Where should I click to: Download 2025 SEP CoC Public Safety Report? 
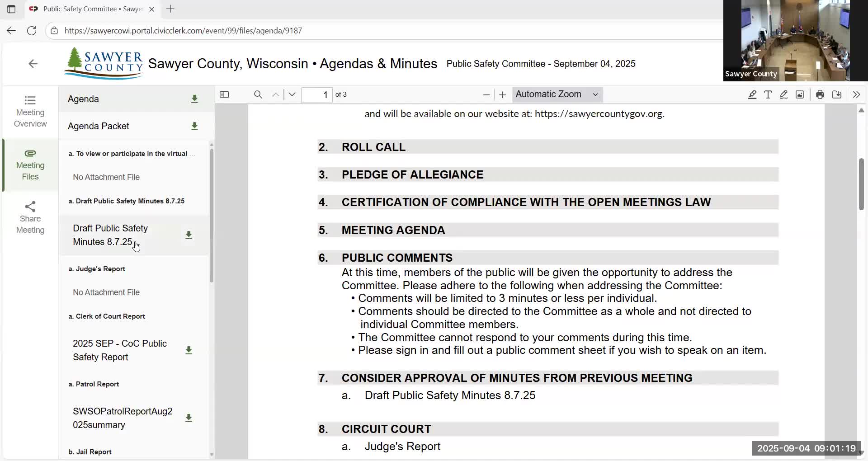coord(189,350)
